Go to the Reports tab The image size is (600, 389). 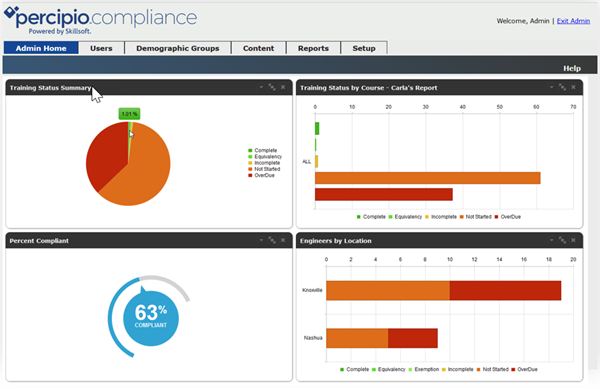click(313, 48)
